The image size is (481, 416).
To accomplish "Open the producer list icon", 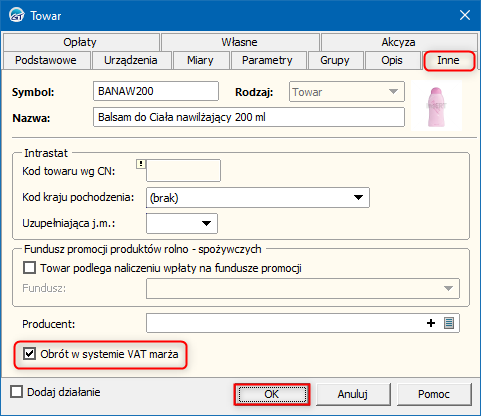I will tap(449, 323).
